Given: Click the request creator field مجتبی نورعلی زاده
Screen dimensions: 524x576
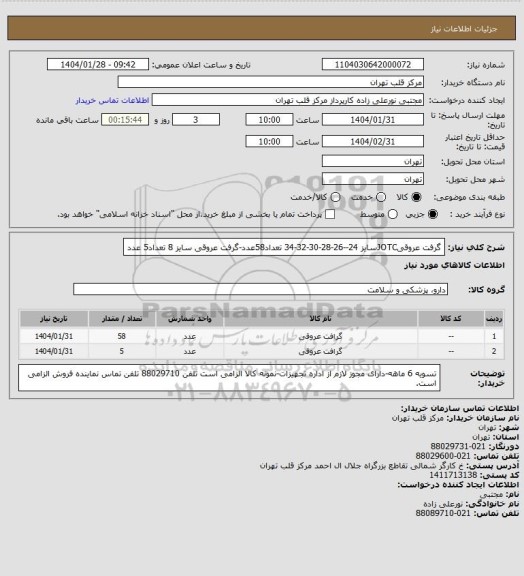Looking at the screenshot, I should pos(288,100).
